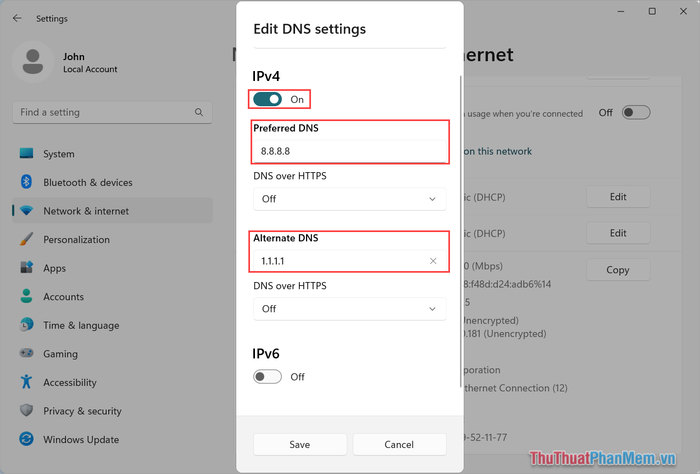
Task: Clear Alternate DNS with the X icon
Action: tap(433, 261)
